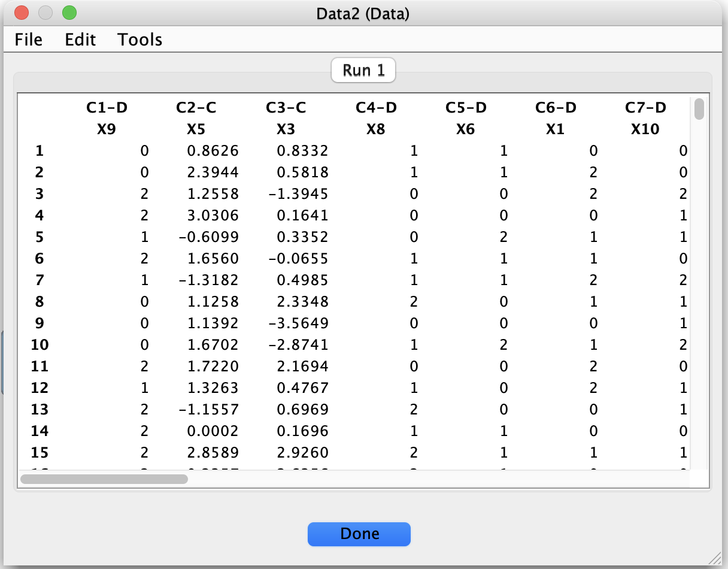The image size is (728, 569).
Task: Select row number 8 header
Action: point(40,302)
